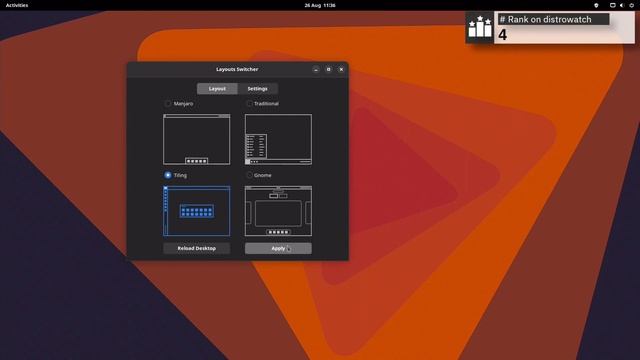
Task: Click the Reload Desktop button
Action: (197, 248)
